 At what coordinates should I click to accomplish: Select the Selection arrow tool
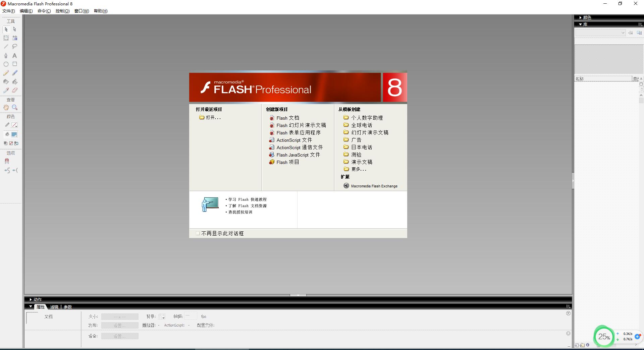tap(6, 30)
